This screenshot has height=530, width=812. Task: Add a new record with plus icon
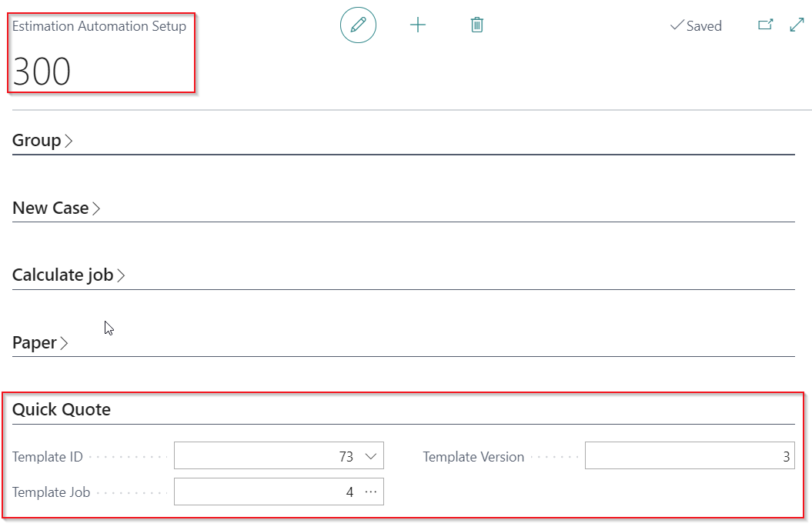(417, 25)
